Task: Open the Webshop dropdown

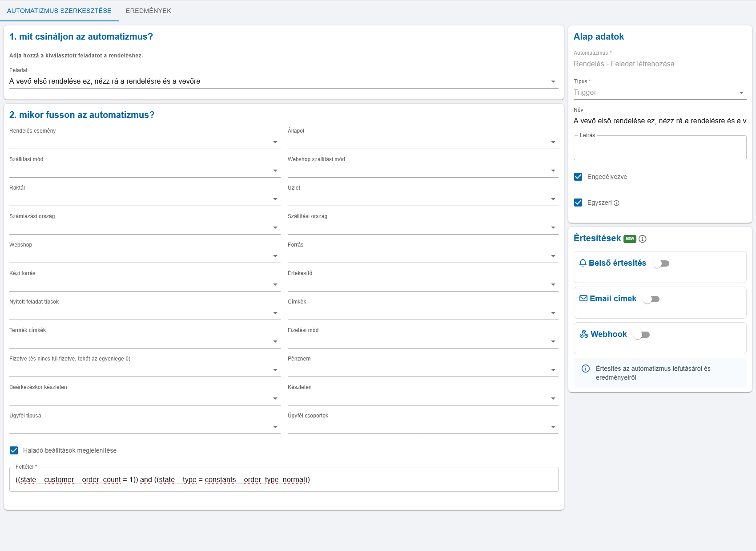Action: (x=145, y=256)
